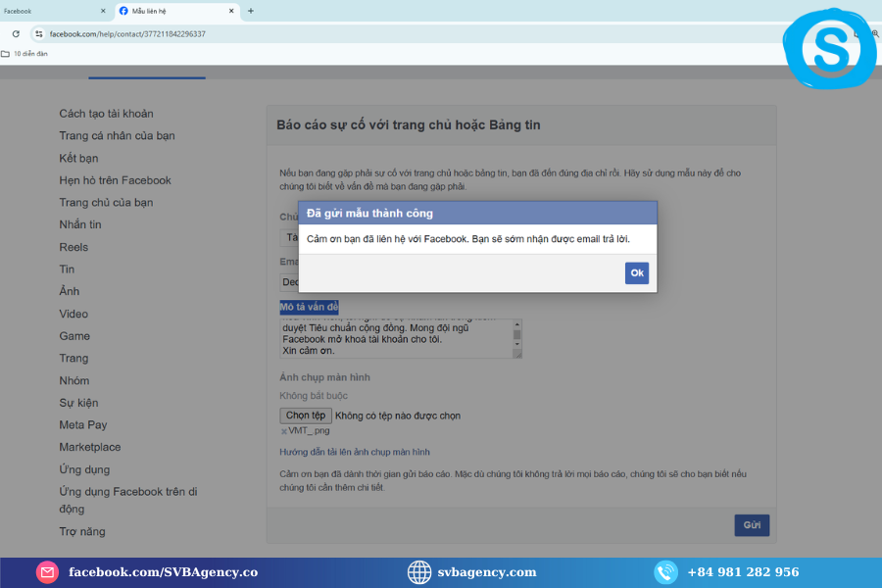882x588 pixels.
Task: Click inside the Mô tả vấn đề text area
Action: tap(397, 339)
